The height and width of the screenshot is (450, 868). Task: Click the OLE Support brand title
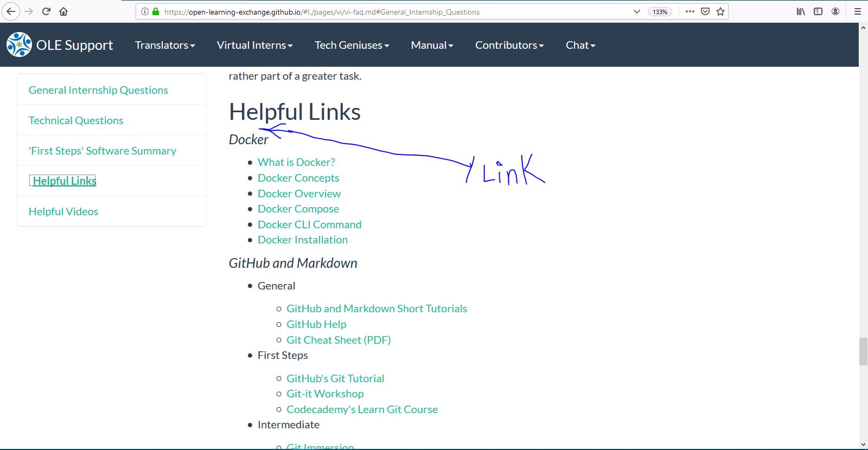(75, 45)
